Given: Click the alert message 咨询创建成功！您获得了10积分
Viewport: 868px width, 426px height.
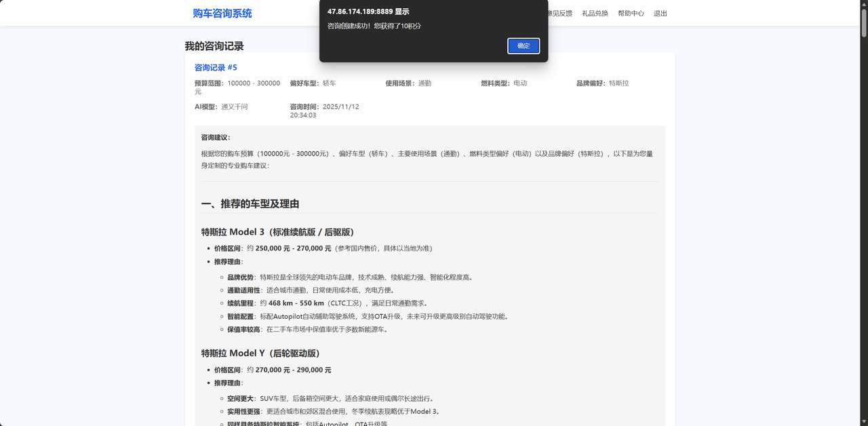Looking at the screenshot, I should click(374, 26).
